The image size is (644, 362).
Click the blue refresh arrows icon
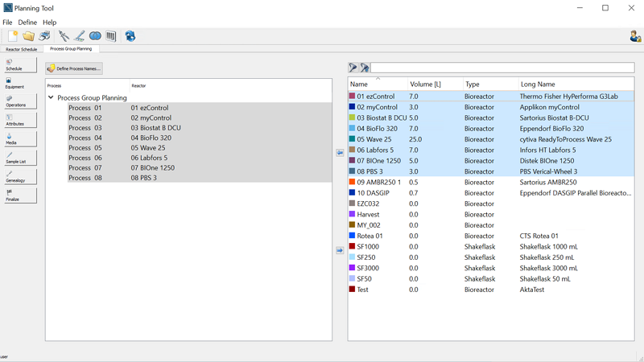click(x=130, y=36)
